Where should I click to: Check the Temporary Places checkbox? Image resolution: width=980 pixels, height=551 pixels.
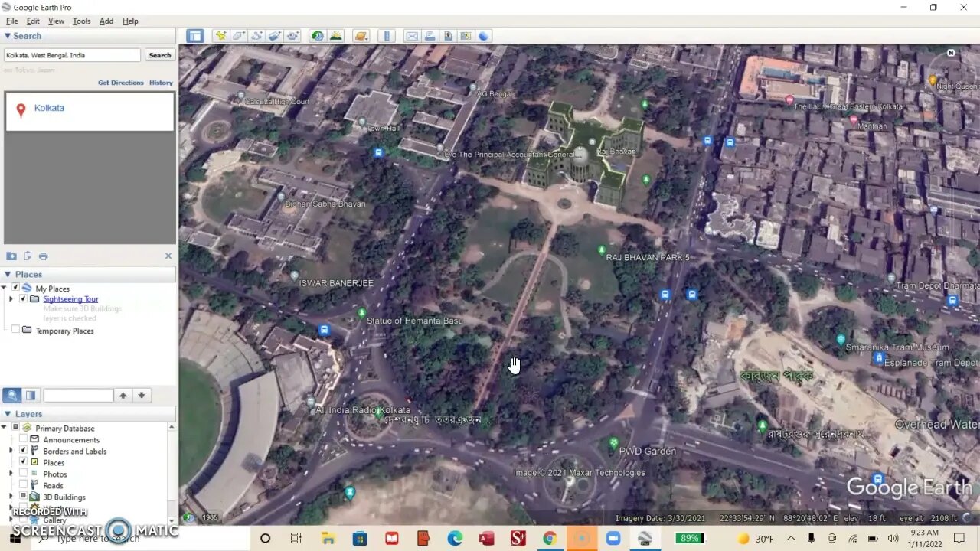click(x=15, y=330)
